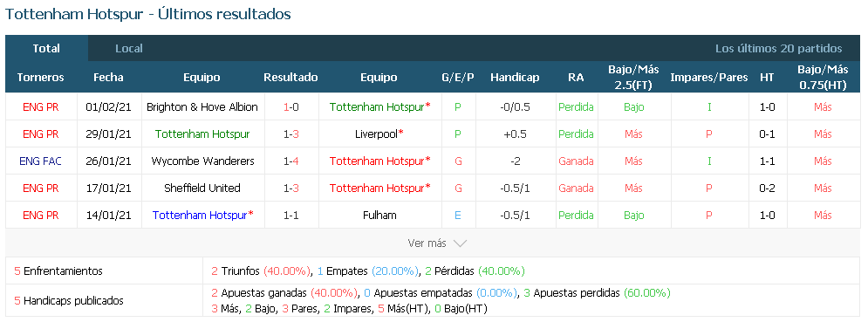Select the ENG FAC tournament label
The image size is (868, 322).
[x=40, y=161]
